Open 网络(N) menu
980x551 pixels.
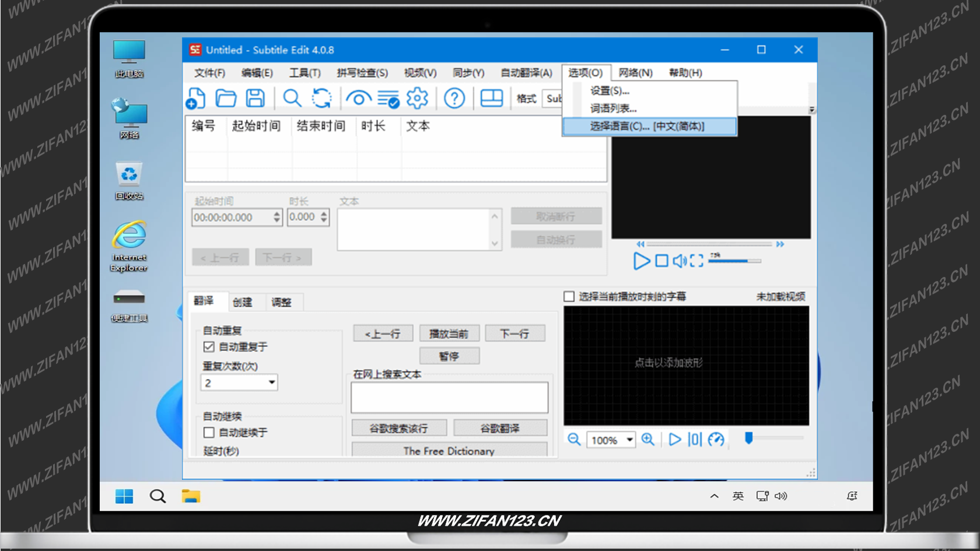pos(636,73)
